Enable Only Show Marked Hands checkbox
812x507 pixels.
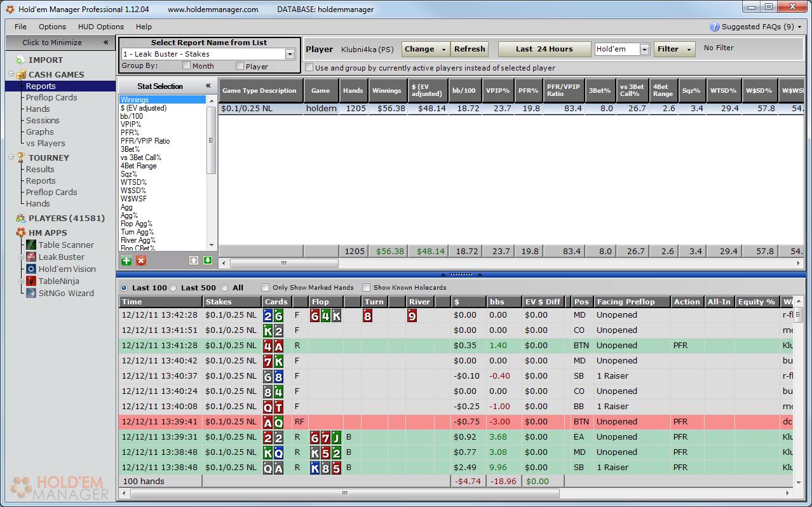pos(266,288)
